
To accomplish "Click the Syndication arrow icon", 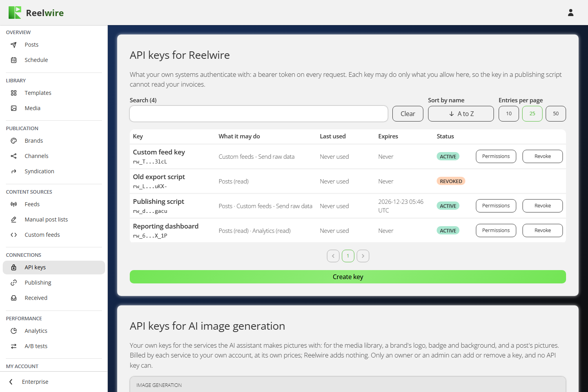I will 14,171.
